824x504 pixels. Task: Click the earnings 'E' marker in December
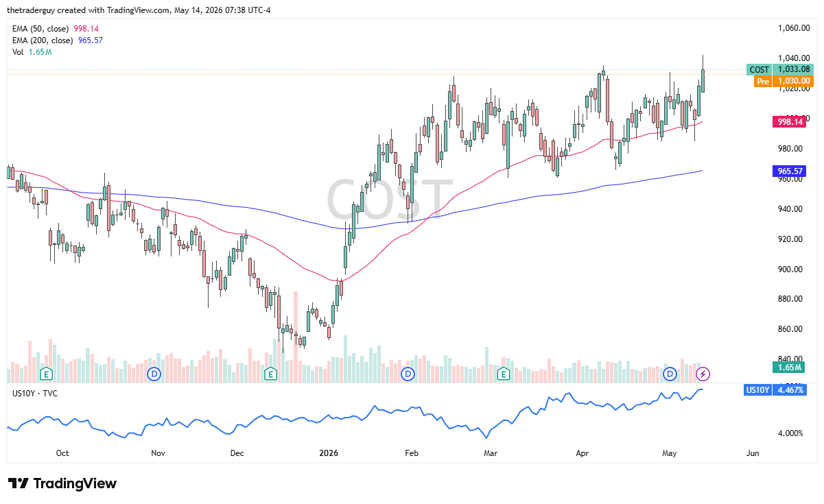tap(270, 374)
